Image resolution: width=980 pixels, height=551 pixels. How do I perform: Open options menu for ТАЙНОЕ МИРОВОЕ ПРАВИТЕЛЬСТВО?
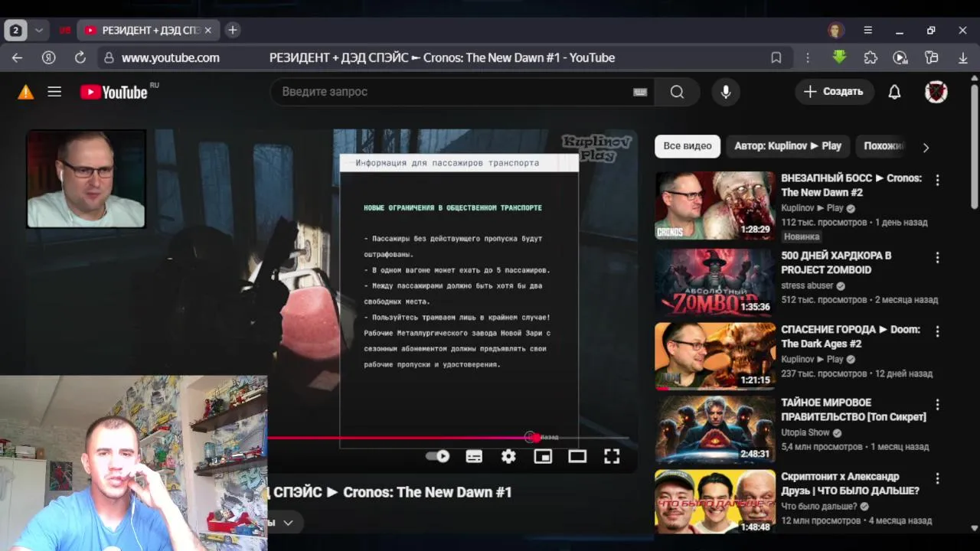937,405
